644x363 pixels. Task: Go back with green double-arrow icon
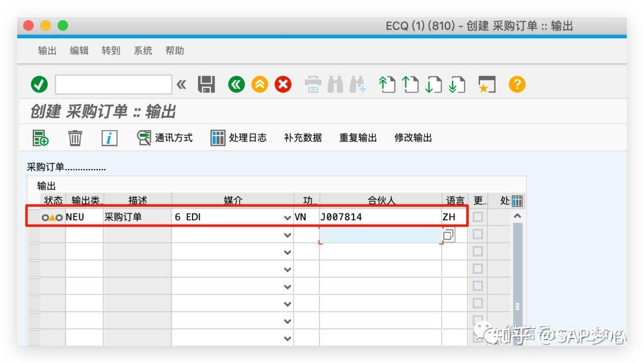[236, 85]
